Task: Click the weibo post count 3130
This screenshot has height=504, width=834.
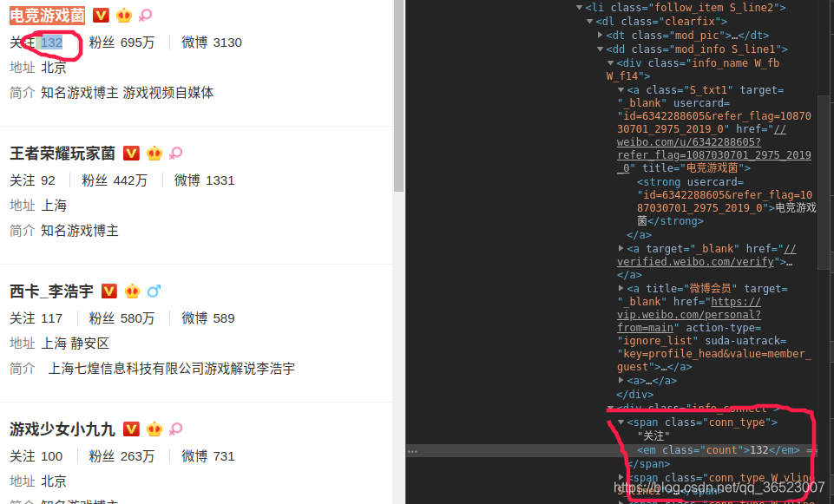Action: coord(227,43)
